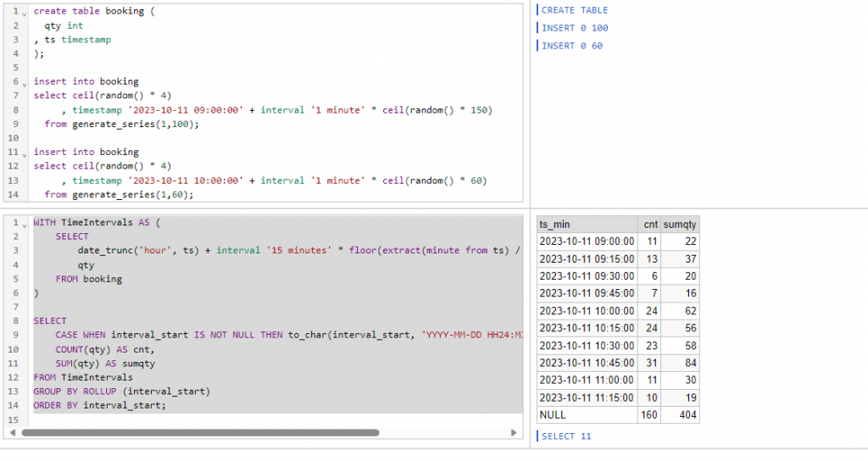Collapse the create table fold arrow at line 1
This screenshot has width=868, height=461.
(25, 13)
